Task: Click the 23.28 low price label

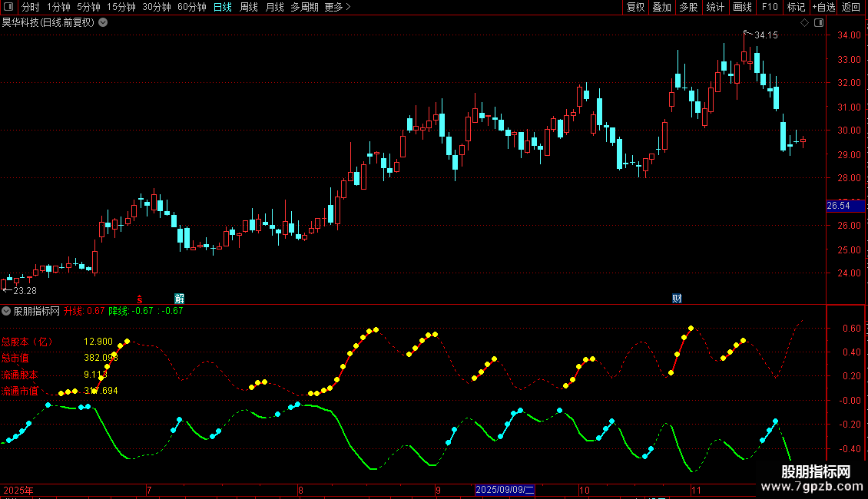Action: tap(25, 291)
